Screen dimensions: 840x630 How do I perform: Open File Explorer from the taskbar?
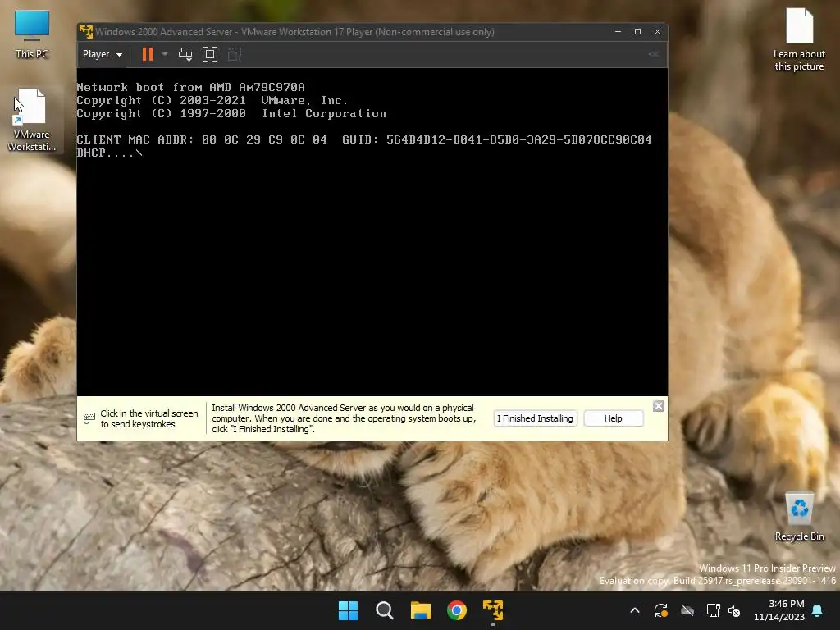421,610
